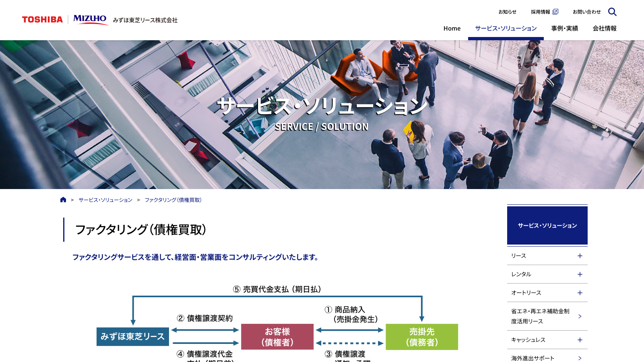
Task: Click the TOSHIBA logo
Action: point(43,18)
